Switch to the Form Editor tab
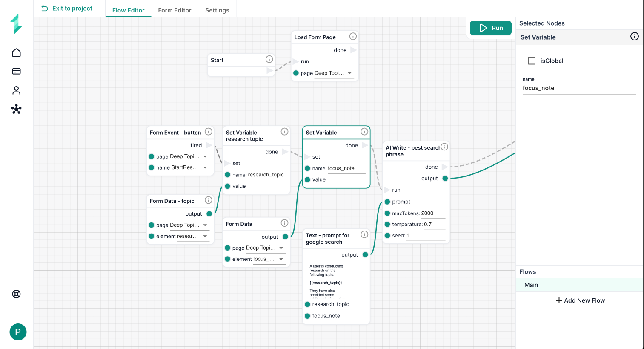Screen dimensions: 644x349 click(175, 10)
